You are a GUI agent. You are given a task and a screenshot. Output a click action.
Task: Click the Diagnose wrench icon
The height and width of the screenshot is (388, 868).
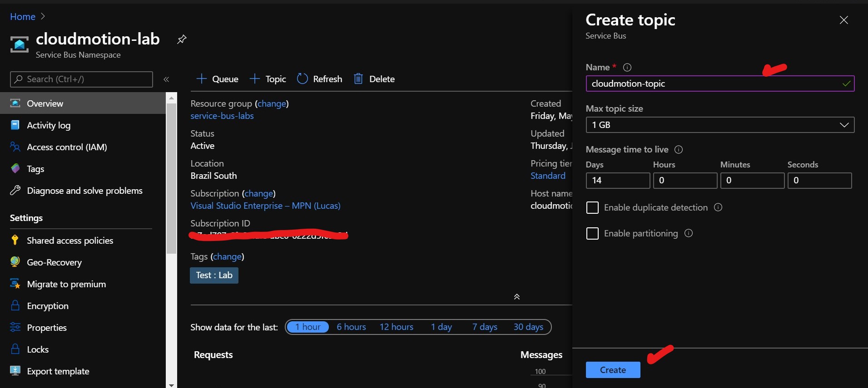[15, 190]
